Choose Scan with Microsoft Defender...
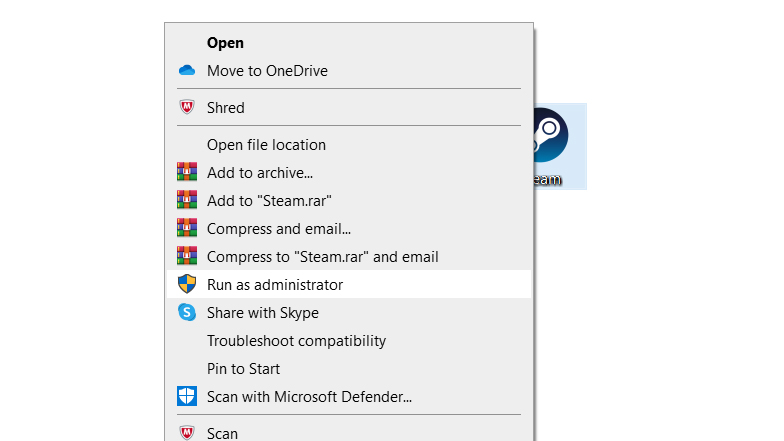Viewport: 784px width, 441px height. click(x=349, y=396)
